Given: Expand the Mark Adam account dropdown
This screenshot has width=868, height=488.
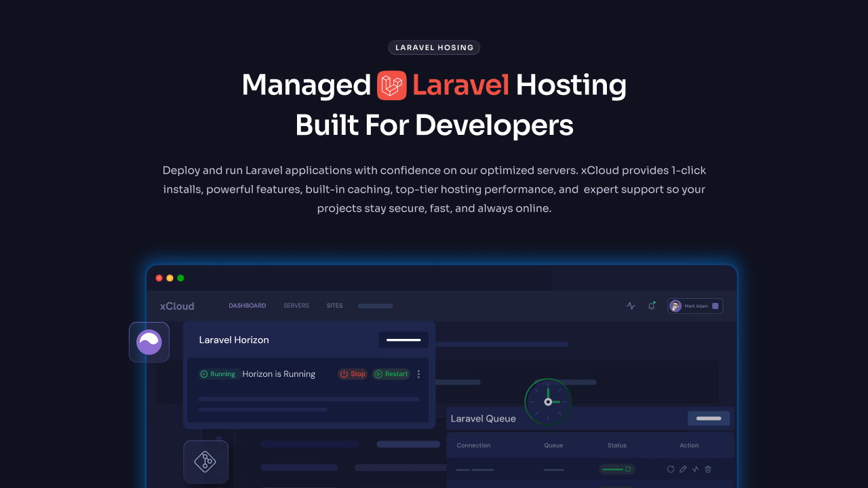Looking at the screenshot, I should (x=715, y=306).
